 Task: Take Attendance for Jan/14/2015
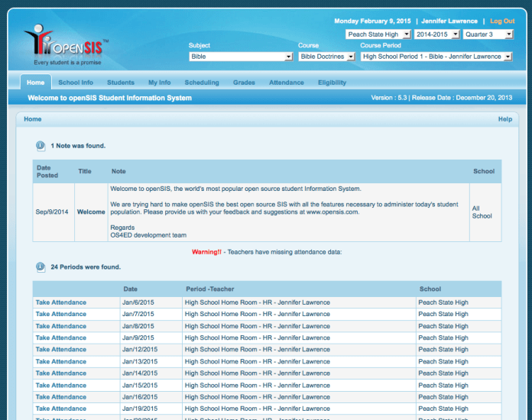coord(61,373)
